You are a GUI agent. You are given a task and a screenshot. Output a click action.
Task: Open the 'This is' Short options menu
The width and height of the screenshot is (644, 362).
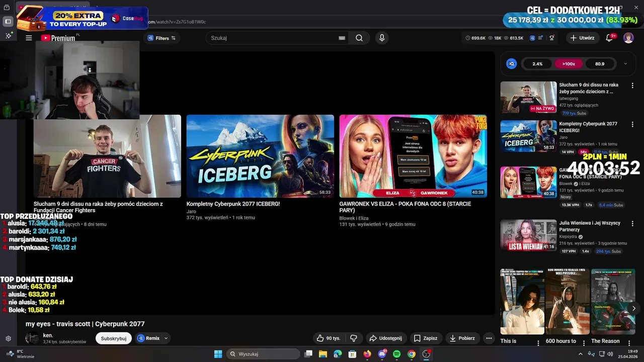coord(538,342)
